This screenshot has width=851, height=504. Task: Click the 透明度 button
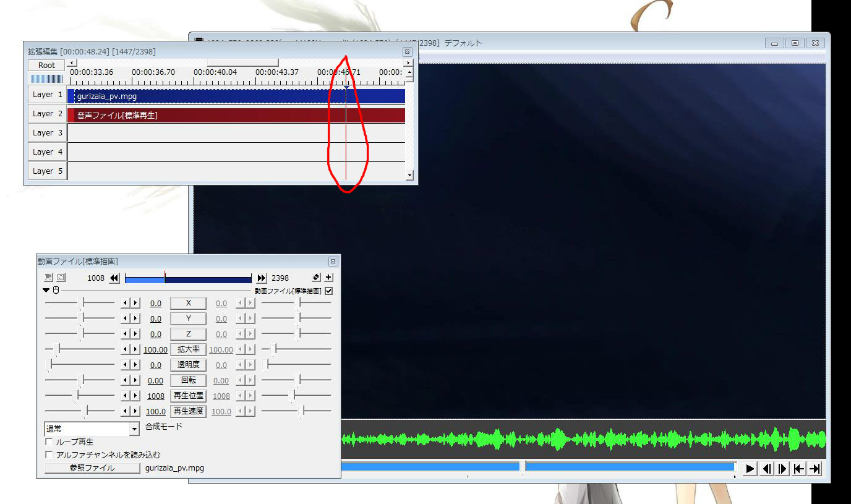(x=188, y=365)
